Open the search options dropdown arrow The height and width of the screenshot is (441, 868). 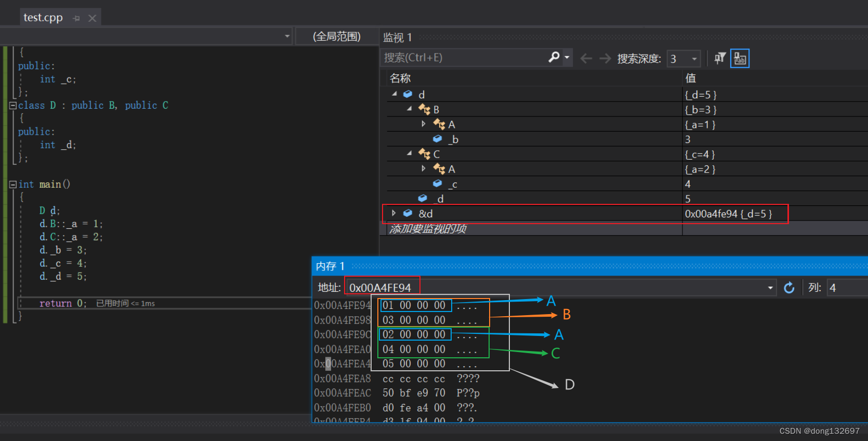[567, 58]
